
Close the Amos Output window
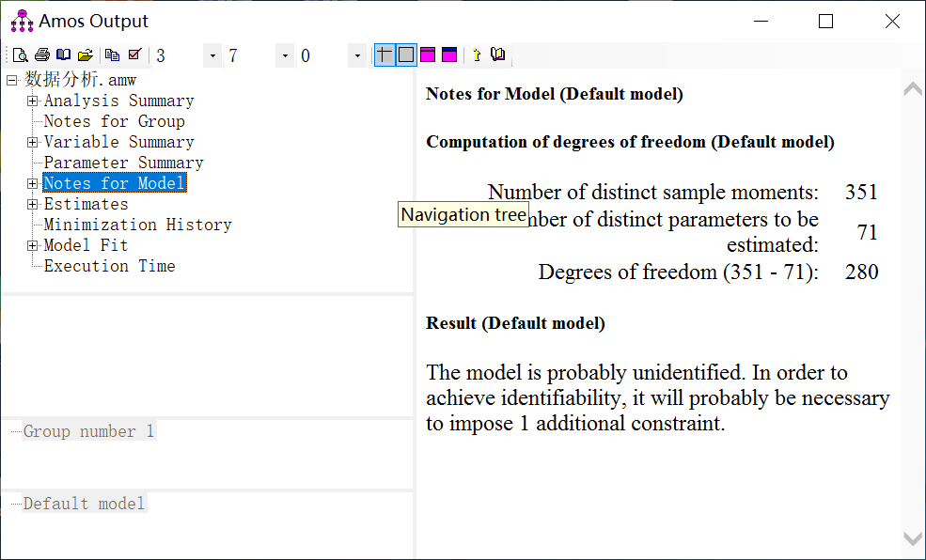pos(892,22)
